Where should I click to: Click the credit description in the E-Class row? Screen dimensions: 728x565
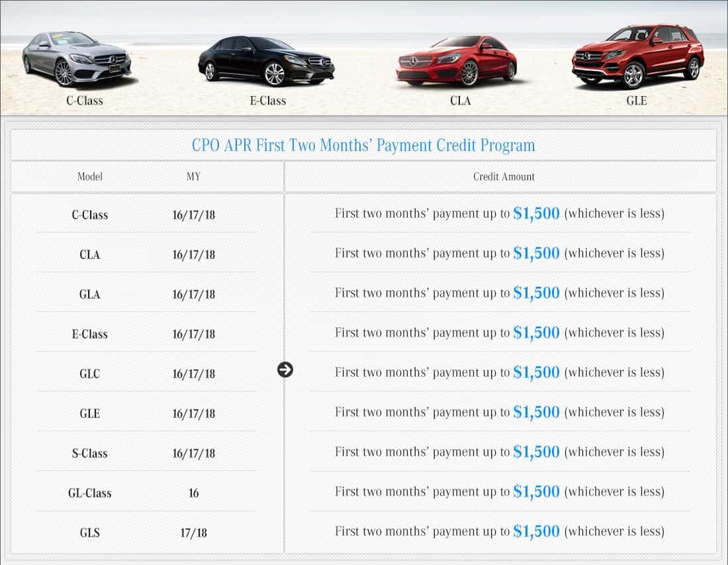point(500,333)
